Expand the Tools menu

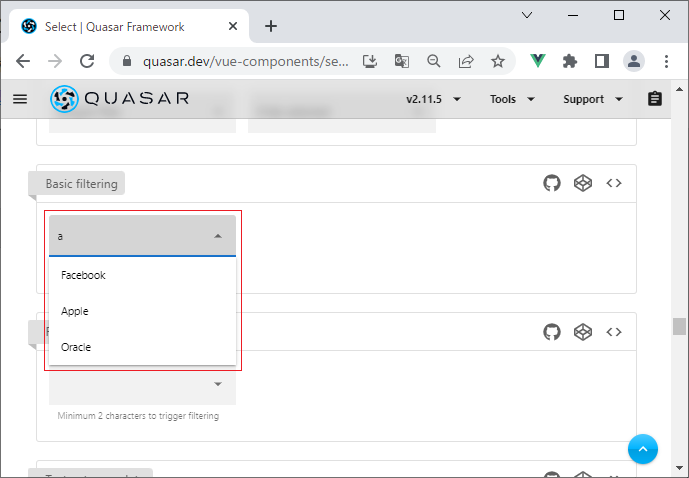pyautogui.click(x=512, y=99)
